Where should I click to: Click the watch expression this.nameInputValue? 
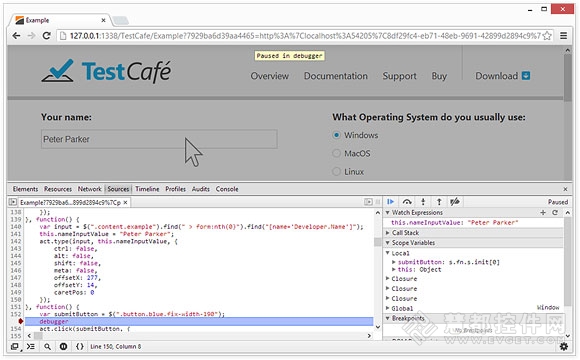[455, 222]
